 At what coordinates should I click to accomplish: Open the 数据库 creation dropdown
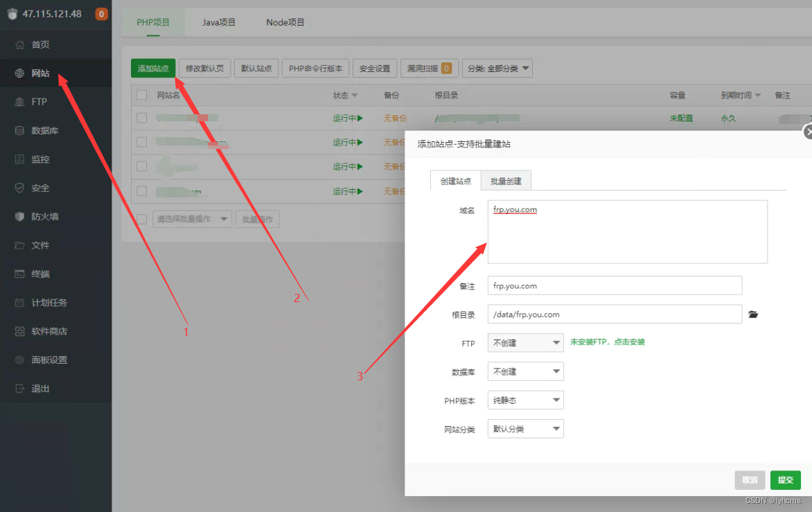click(x=525, y=371)
